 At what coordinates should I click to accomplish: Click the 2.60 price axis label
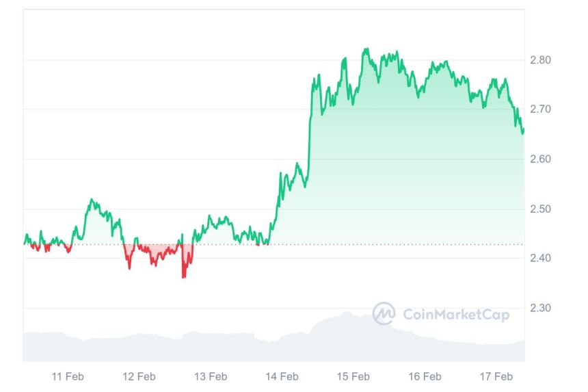point(541,159)
